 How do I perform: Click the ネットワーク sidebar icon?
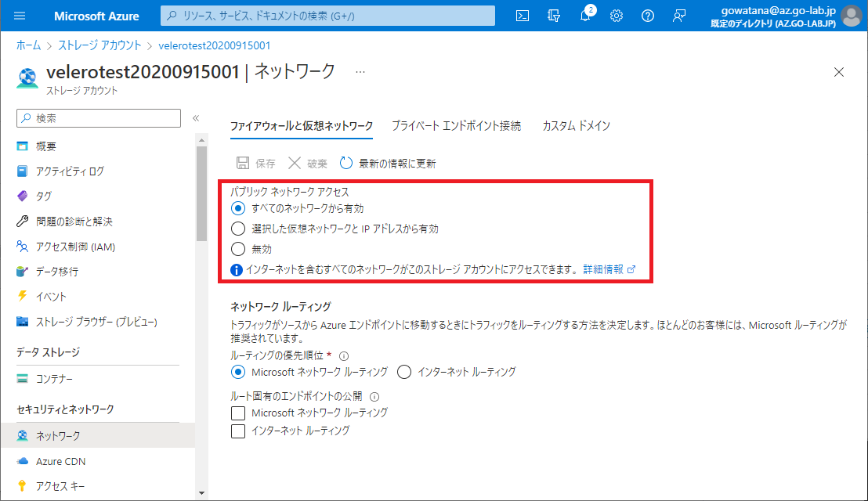(x=22, y=436)
